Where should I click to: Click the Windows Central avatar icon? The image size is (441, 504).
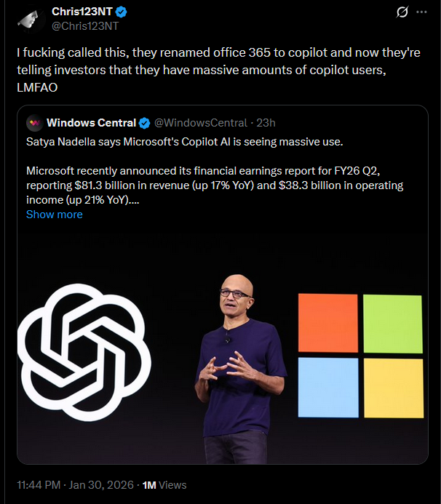34,122
